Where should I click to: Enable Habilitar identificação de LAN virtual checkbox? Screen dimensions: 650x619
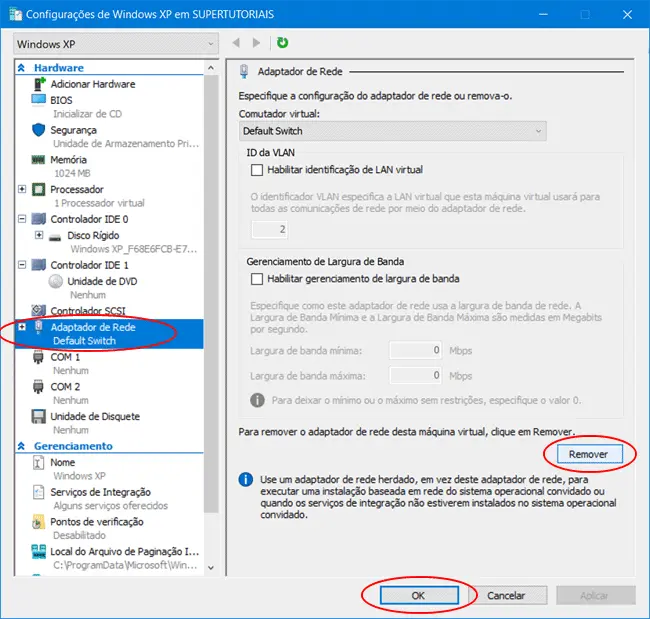[x=257, y=170]
